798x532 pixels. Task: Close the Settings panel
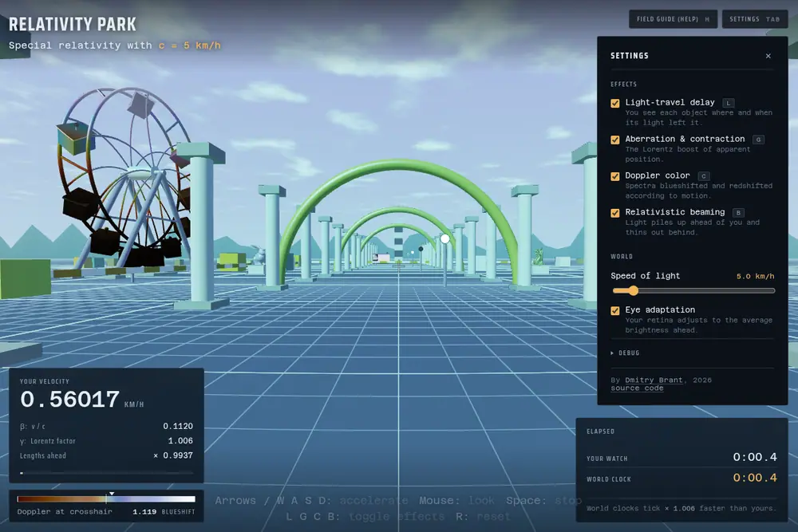pos(768,56)
